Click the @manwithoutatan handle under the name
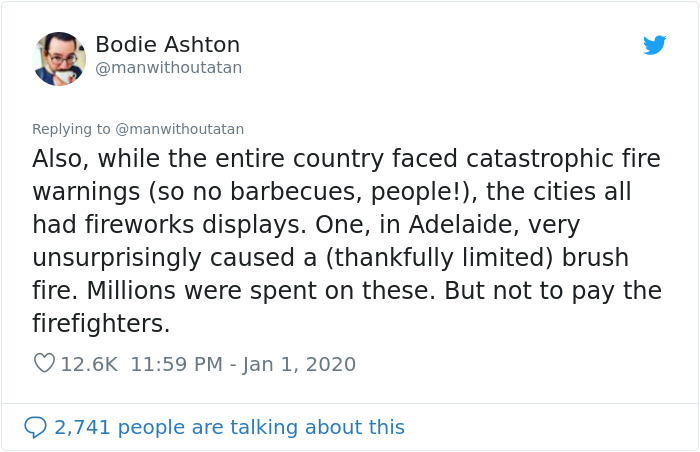 [168, 68]
